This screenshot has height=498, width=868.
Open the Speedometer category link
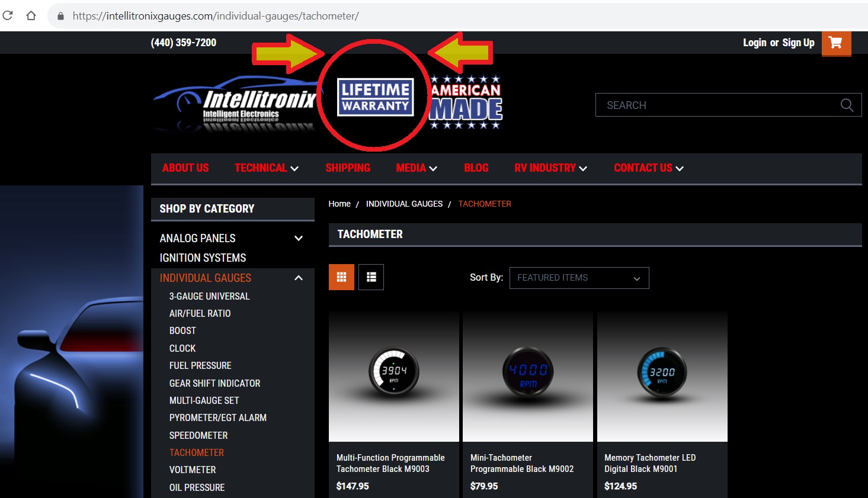click(198, 435)
